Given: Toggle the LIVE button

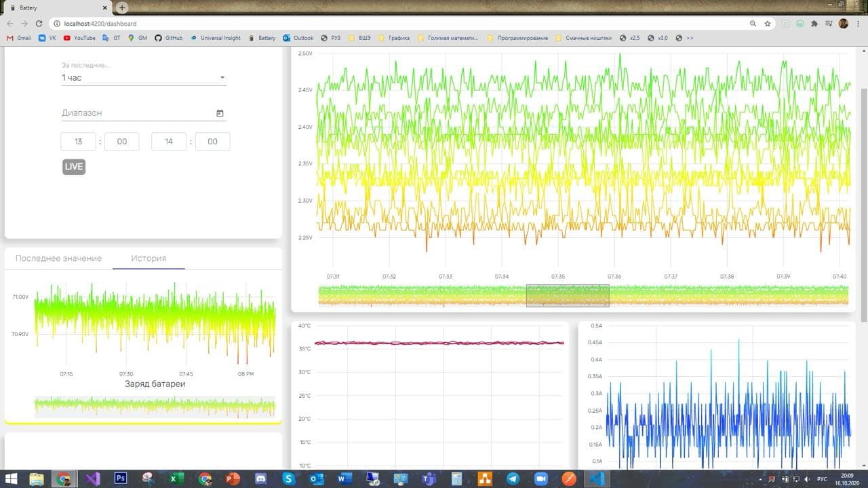Looking at the screenshot, I should point(74,167).
